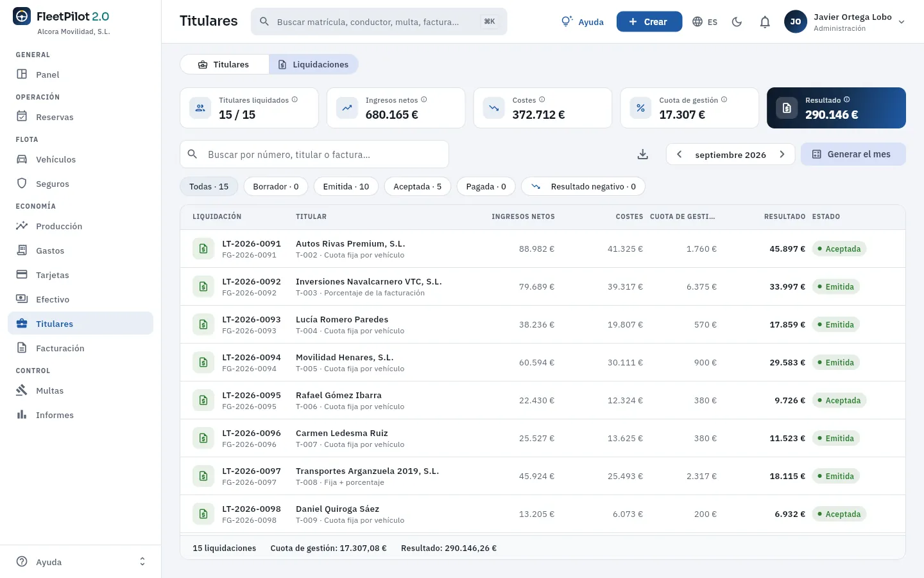Open the document icon for LT-2026-0097

coord(203,476)
